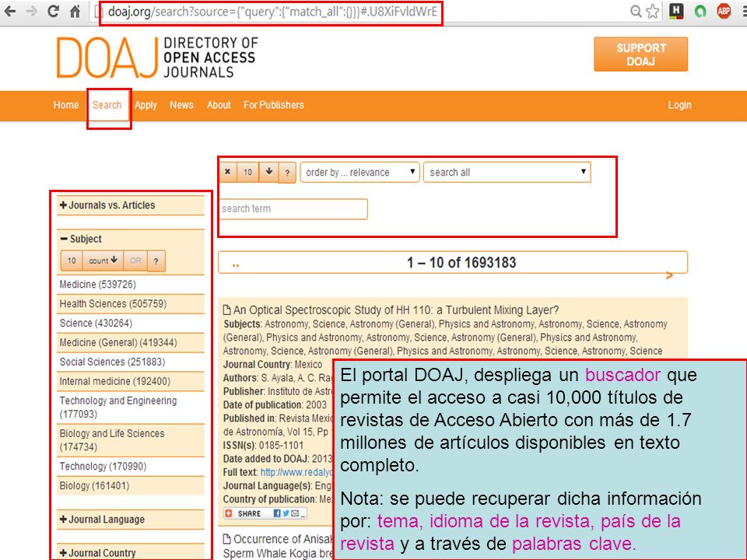Toggle sort direction arrow in search bar
The image size is (747, 560).
coord(268,172)
